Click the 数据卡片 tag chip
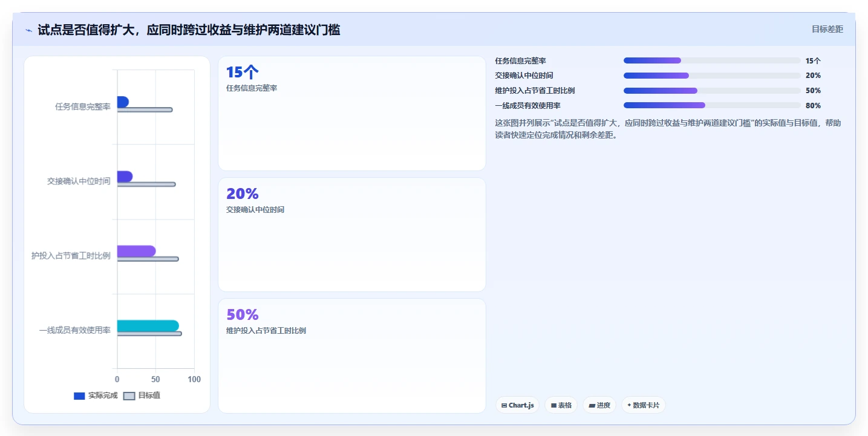 (644, 405)
